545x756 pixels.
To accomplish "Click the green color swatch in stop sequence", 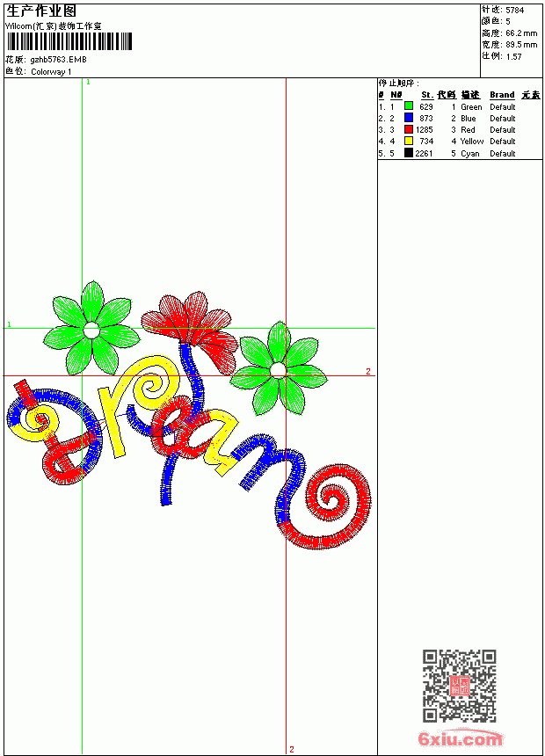I will point(409,106).
